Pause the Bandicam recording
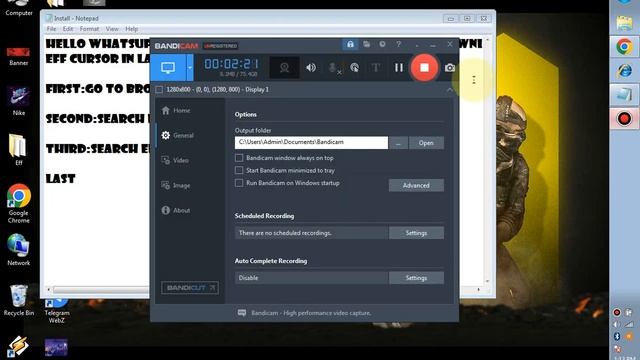The width and height of the screenshot is (640, 360). click(399, 68)
